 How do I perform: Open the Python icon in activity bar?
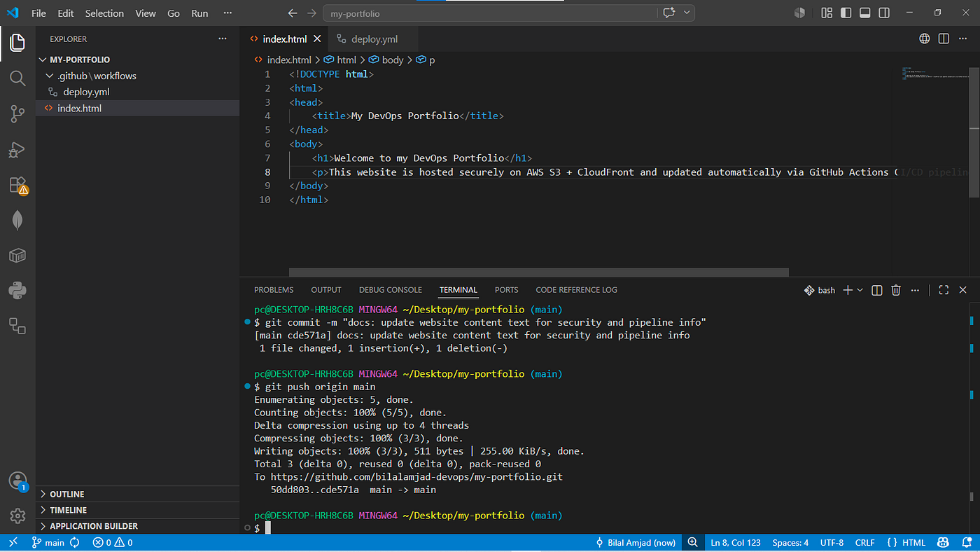tap(17, 290)
